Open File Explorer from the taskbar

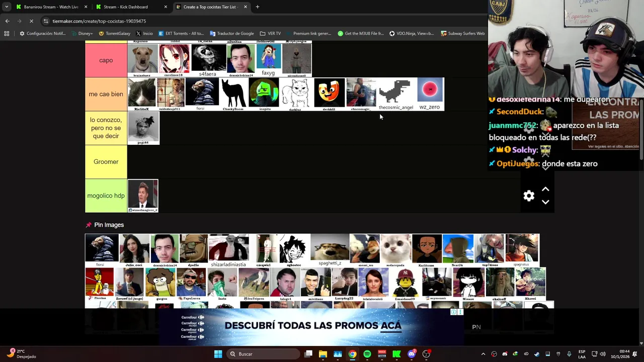tap(323, 354)
